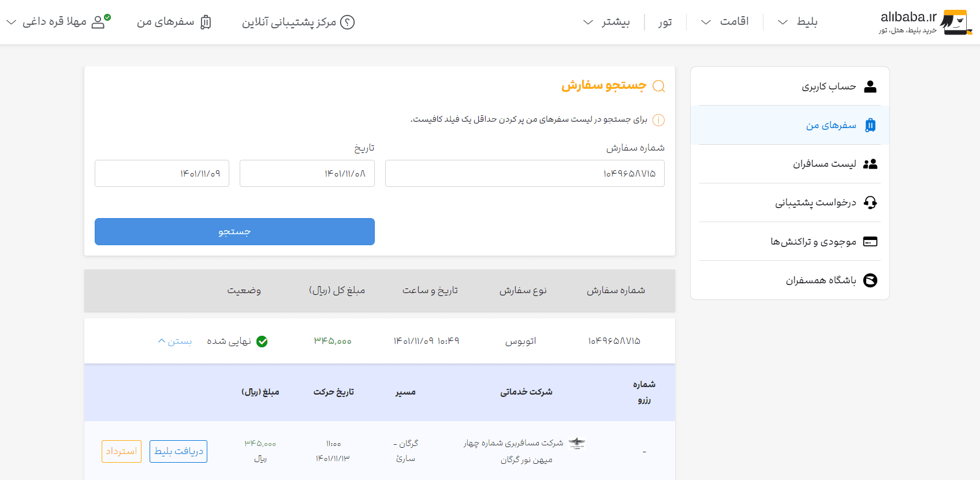Click the chevron beside اقامت menu
980x480 pixels.
(706, 22)
